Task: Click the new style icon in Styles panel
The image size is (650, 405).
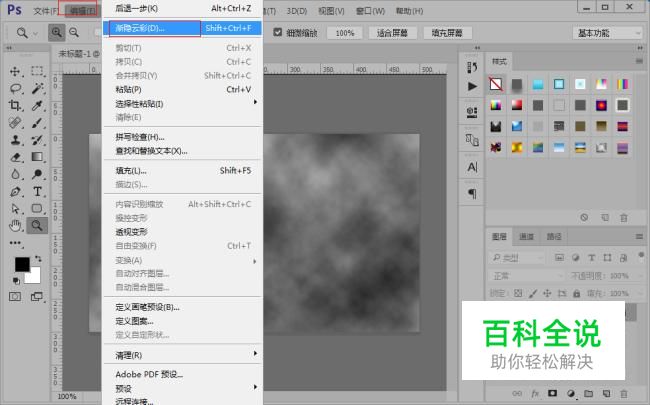Action: pyautogui.click(x=605, y=218)
